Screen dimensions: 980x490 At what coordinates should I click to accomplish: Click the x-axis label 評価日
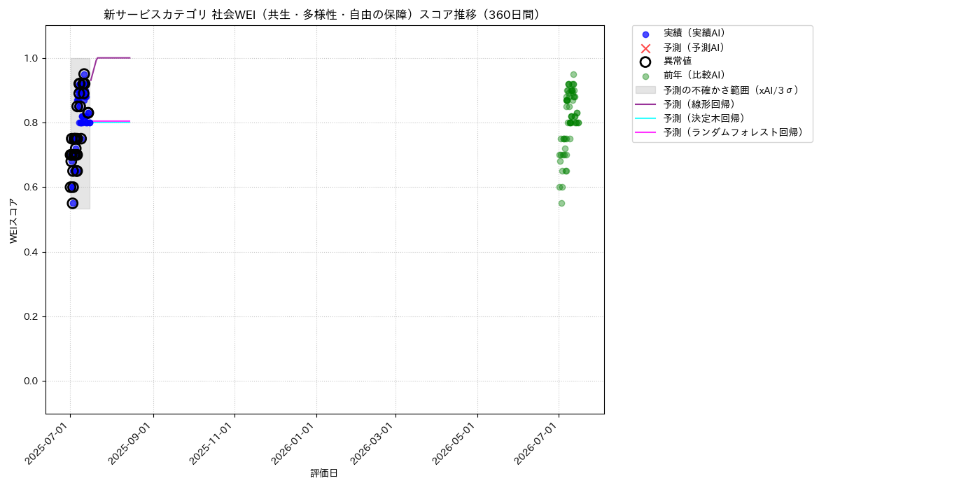click(x=324, y=474)
